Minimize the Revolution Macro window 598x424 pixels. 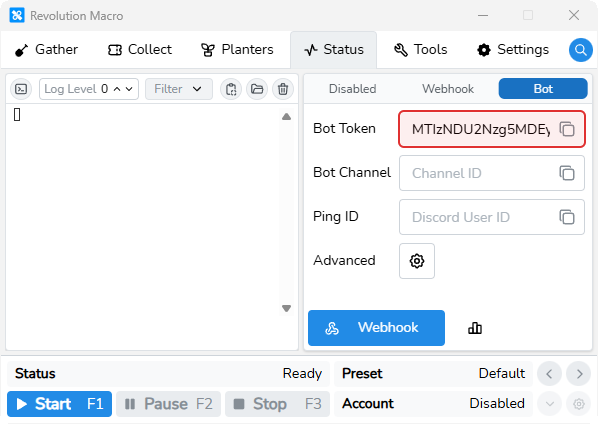(483, 16)
